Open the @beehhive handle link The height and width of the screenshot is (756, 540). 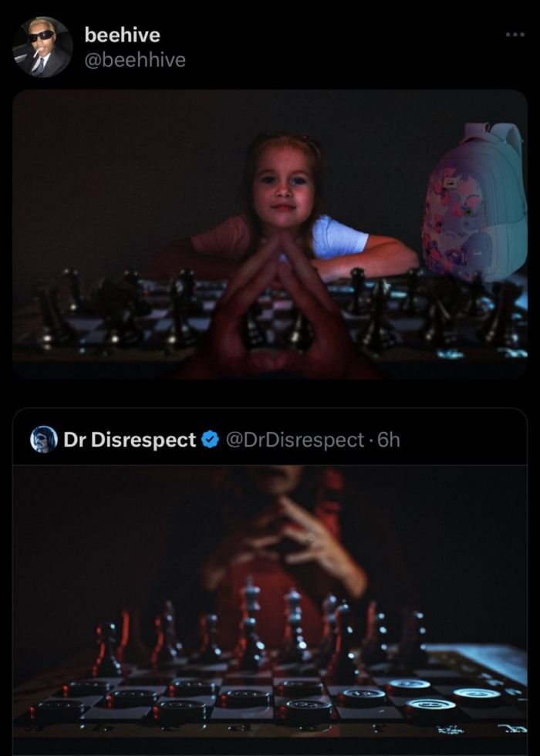135,60
